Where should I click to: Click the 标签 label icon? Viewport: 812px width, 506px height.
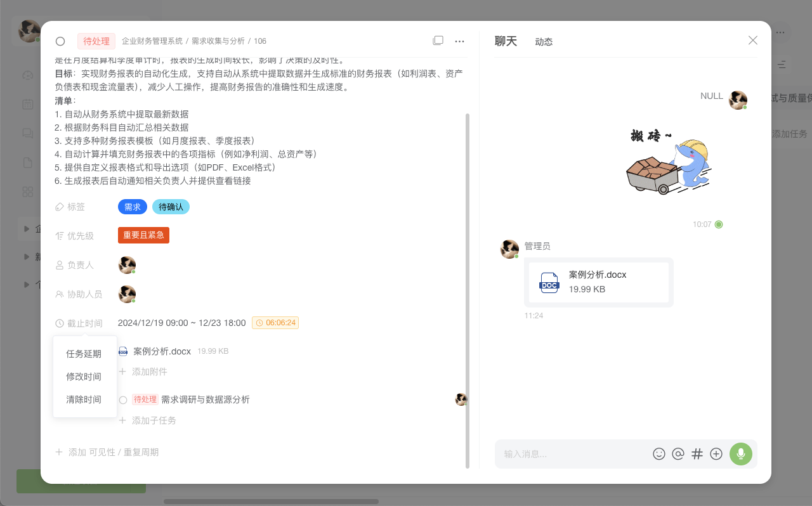[60, 207]
